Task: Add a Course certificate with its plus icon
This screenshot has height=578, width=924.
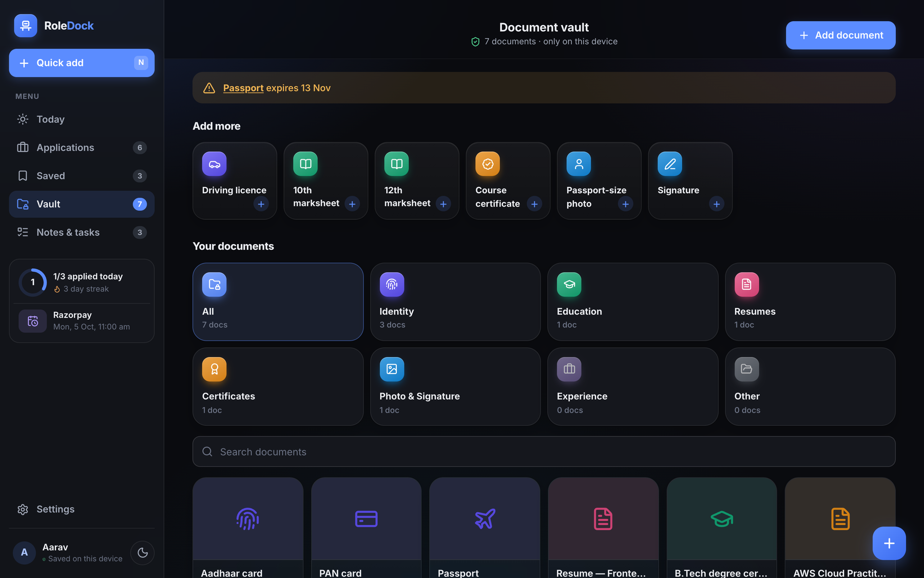Action: click(534, 204)
